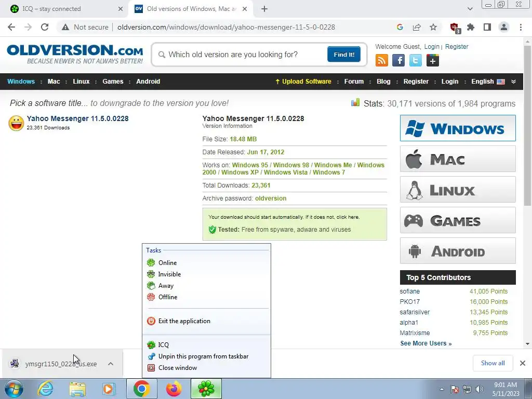The width and height of the screenshot is (532, 399).
Task: Open the Chrome profile avatar
Action: [x=504, y=27]
